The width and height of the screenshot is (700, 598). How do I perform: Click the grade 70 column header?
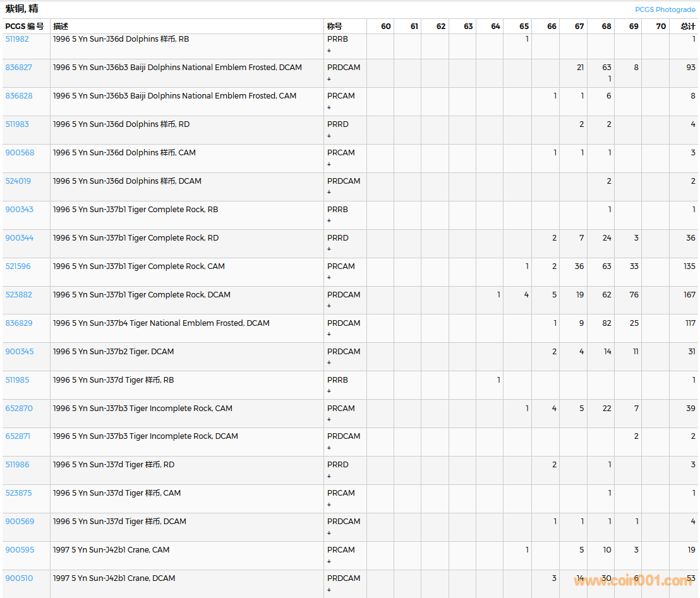pos(660,27)
